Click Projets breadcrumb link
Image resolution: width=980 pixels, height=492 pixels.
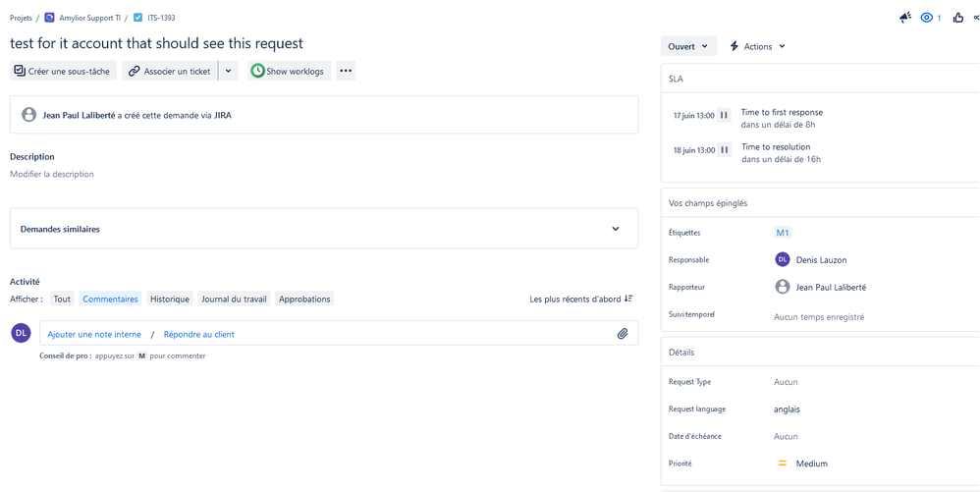22,18
